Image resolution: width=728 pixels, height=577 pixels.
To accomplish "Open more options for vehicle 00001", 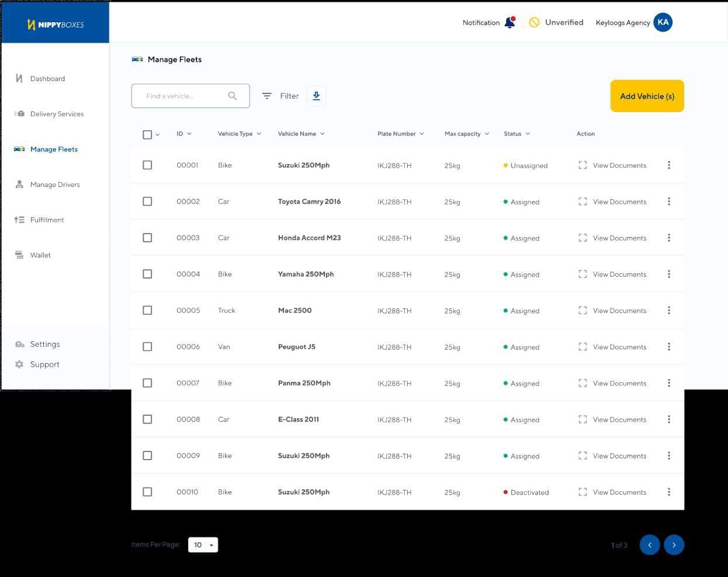I will (669, 165).
